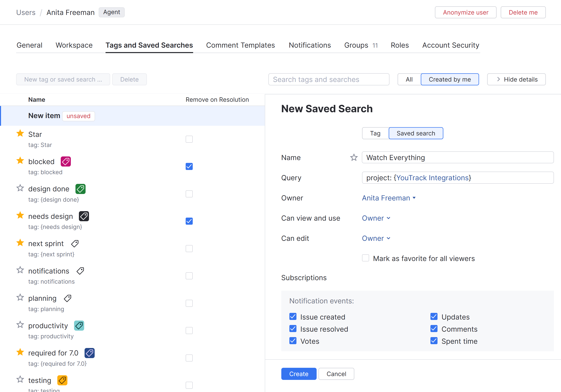561x392 pixels.
Task: Uncheck Remove on Resolution for blocked
Action: tap(189, 167)
